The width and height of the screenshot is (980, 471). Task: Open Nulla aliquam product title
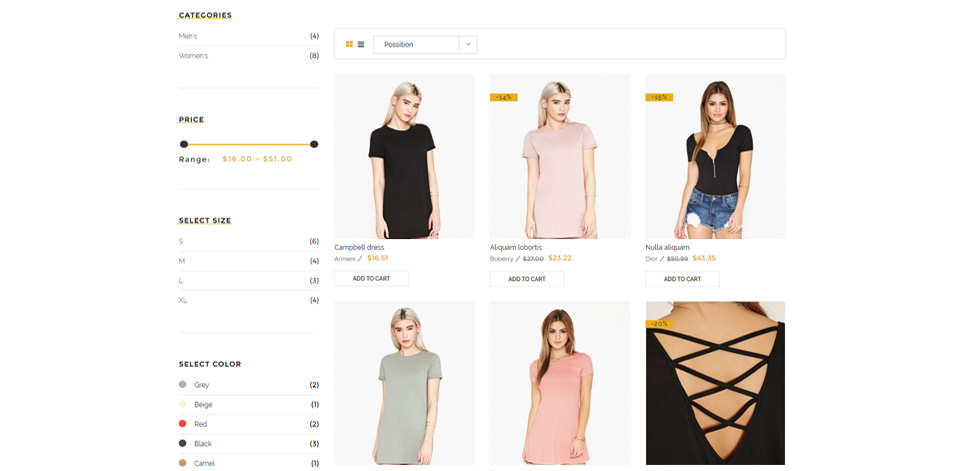coord(668,247)
